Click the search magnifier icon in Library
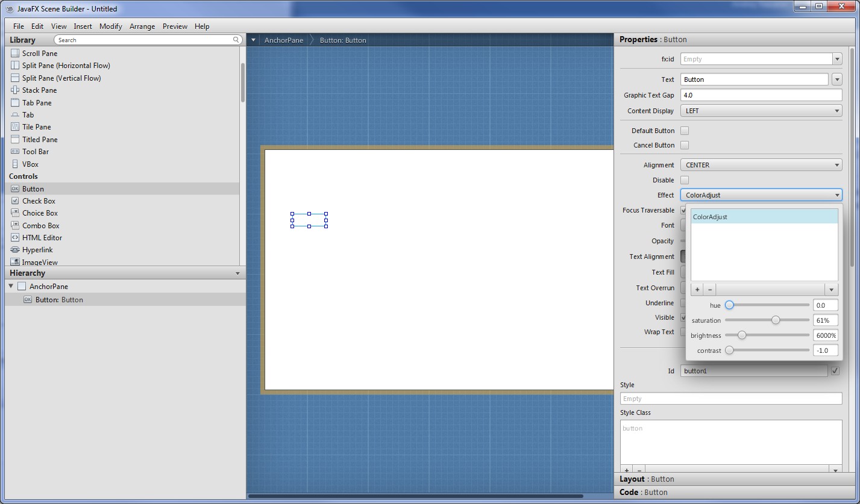Screen dimensions: 860x504 pyautogui.click(x=236, y=40)
